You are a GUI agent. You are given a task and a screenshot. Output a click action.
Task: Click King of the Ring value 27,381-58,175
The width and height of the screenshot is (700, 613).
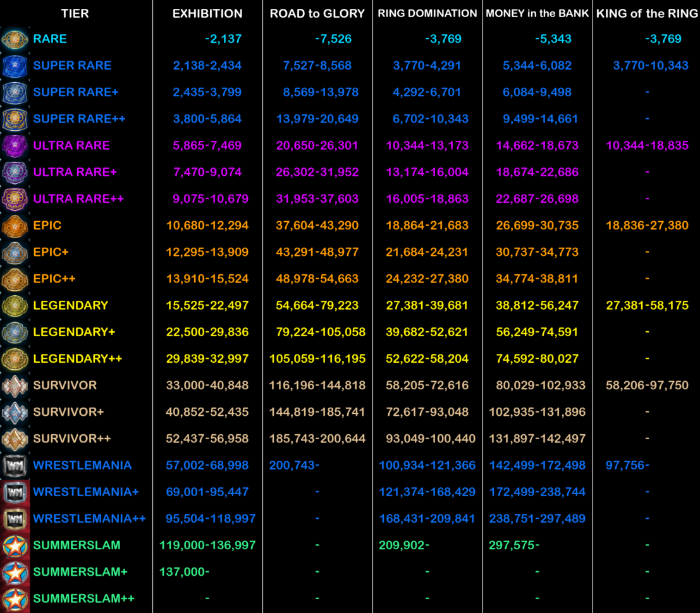click(648, 305)
